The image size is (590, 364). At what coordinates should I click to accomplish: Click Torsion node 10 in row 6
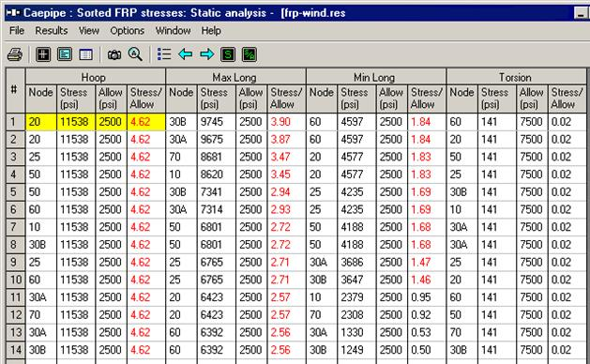click(x=456, y=209)
